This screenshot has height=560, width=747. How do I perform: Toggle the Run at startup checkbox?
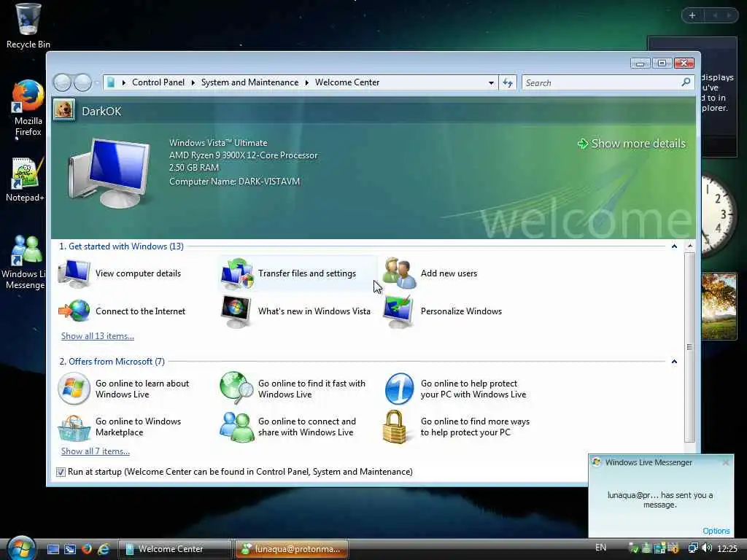(x=61, y=472)
